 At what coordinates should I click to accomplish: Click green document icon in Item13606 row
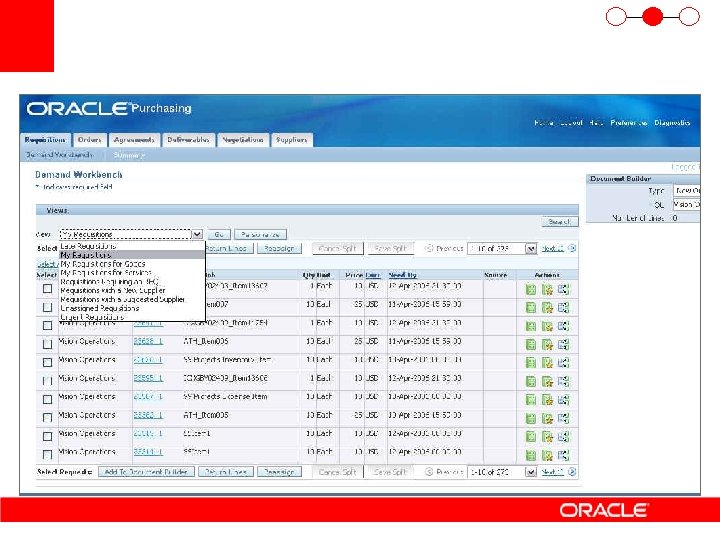(x=531, y=382)
